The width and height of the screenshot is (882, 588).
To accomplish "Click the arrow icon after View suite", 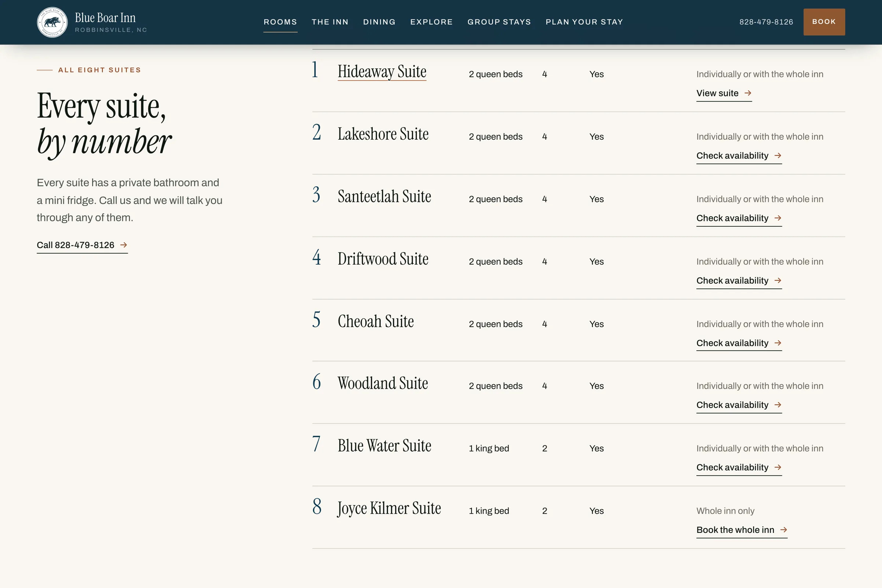I will pos(748,93).
